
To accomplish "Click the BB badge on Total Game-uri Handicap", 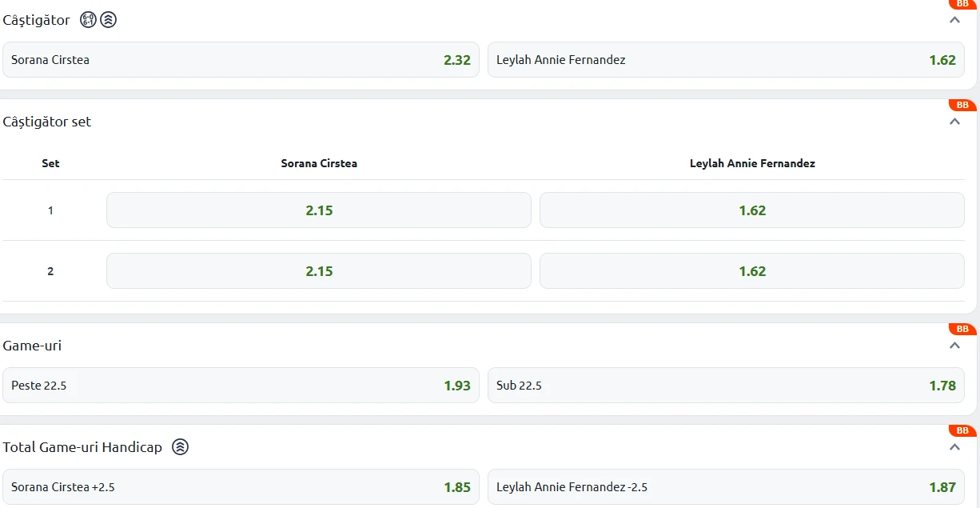I will point(962,430).
